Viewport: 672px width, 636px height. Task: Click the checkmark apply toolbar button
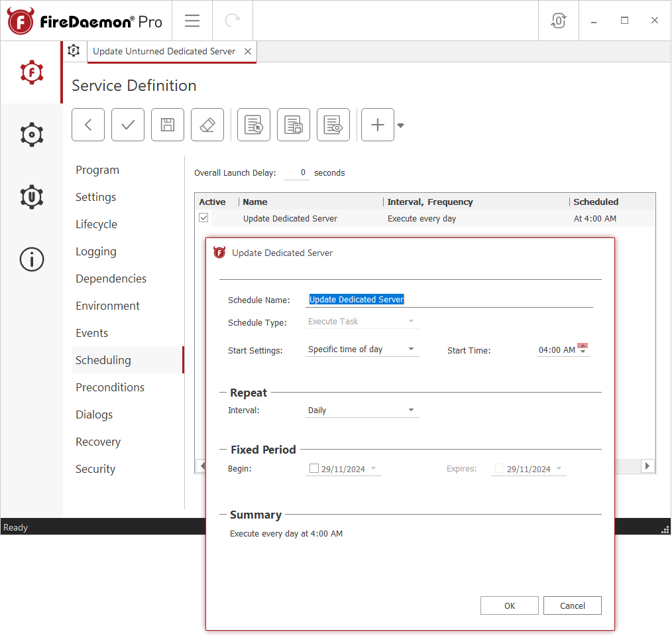pyautogui.click(x=128, y=125)
